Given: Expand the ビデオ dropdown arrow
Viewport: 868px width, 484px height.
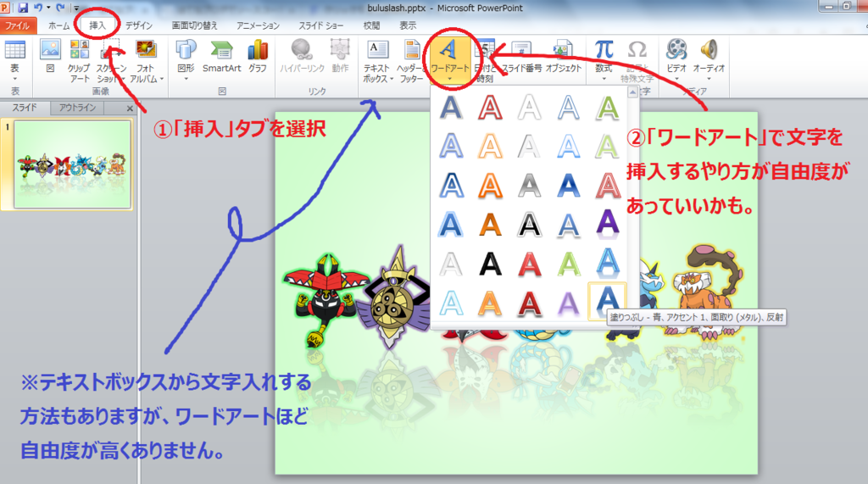Looking at the screenshot, I should [x=676, y=79].
